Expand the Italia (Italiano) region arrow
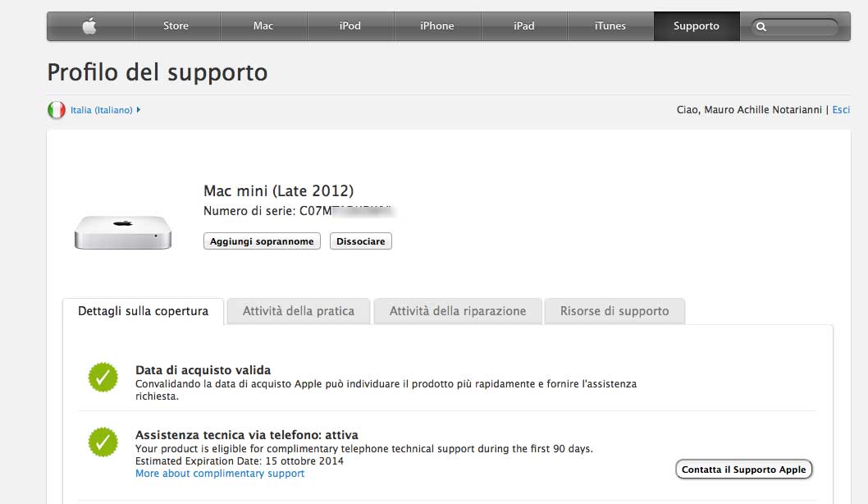This screenshot has height=504, width=868. 139,110
